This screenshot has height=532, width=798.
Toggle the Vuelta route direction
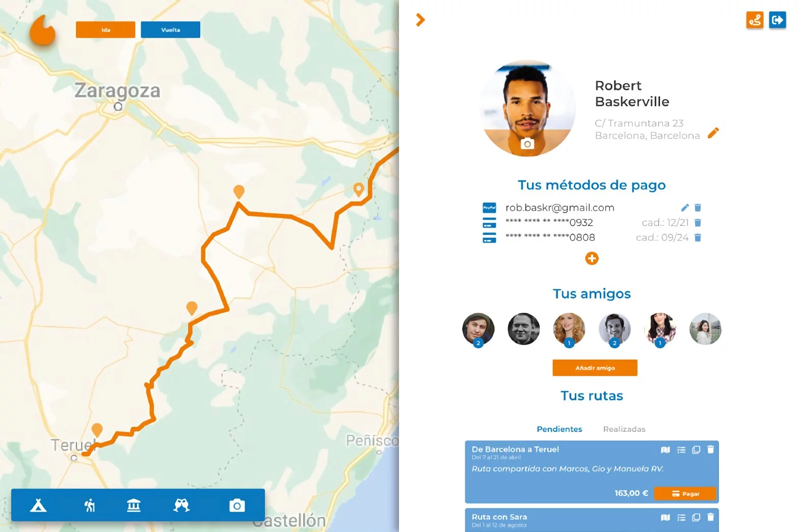click(170, 30)
